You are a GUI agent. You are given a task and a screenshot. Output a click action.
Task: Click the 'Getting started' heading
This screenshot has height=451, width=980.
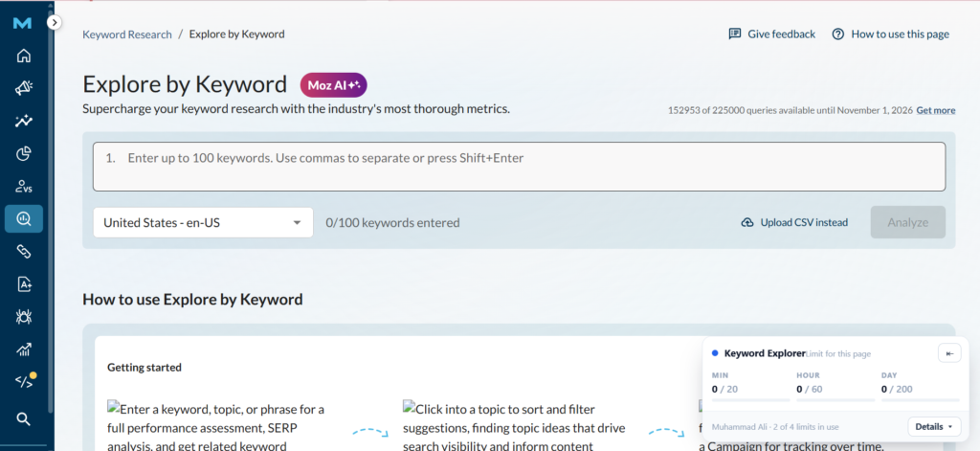click(145, 367)
